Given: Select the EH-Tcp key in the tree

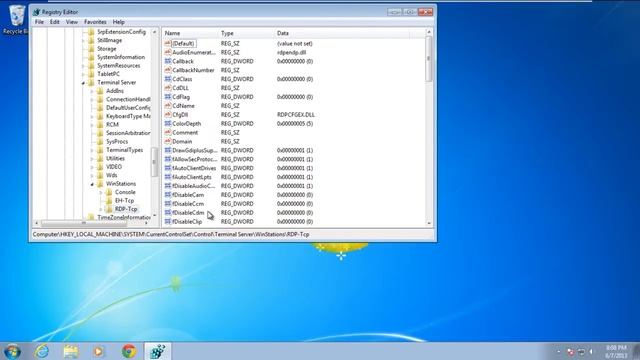Looking at the screenshot, I should coord(124,200).
